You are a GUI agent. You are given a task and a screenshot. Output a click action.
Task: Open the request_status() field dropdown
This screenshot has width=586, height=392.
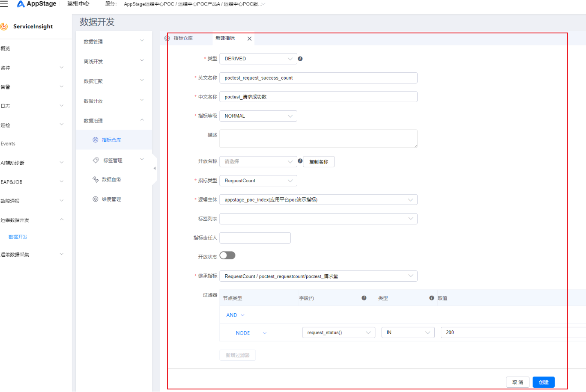(x=338, y=333)
